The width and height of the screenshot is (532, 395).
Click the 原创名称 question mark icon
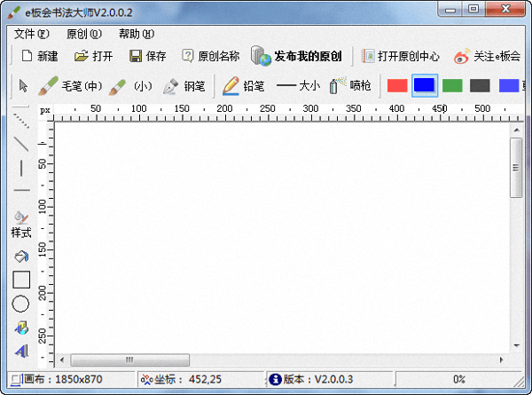tap(188, 56)
